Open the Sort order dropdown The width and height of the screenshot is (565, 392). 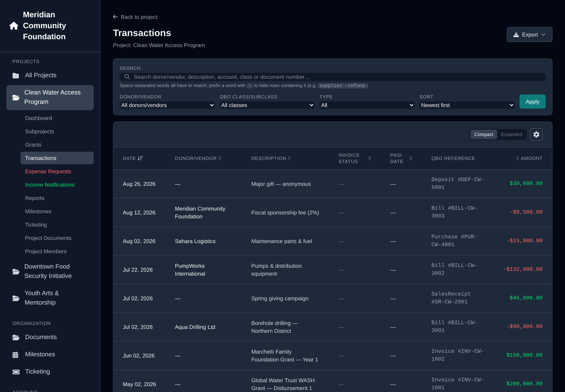click(x=467, y=105)
